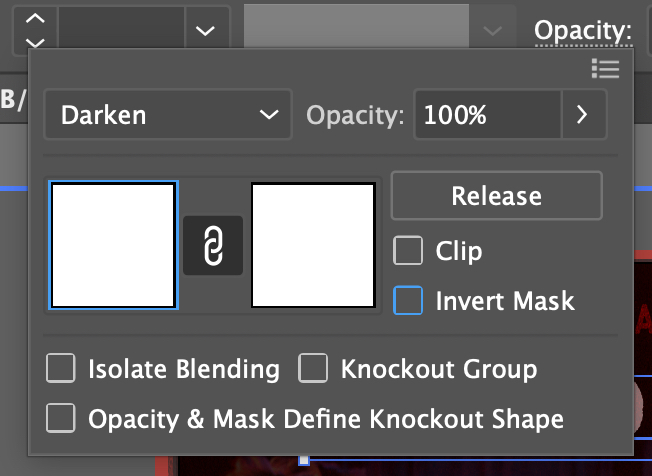This screenshot has height=476, width=652.
Task: Click the Release mask button
Action: pyautogui.click(x=496, y=196)
